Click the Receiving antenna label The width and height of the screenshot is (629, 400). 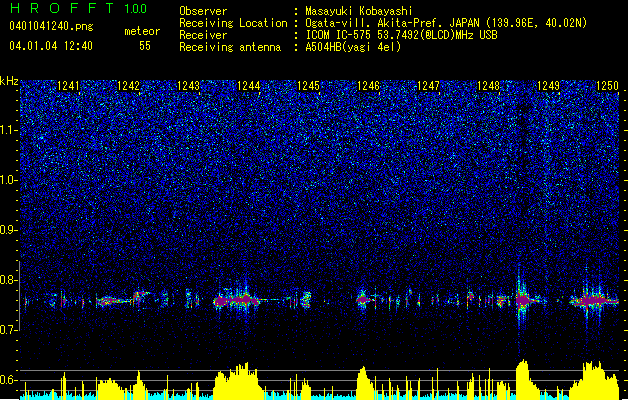coord(230,47)
